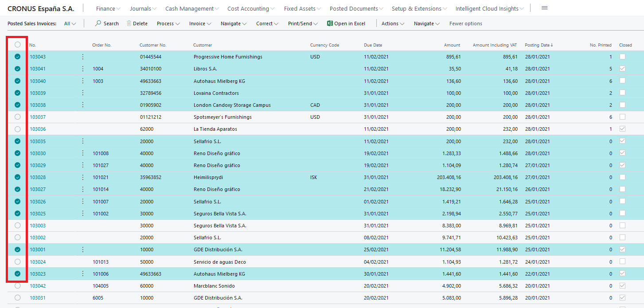Image resolution: width=644 pixels, height=308 pixels.
Task: Expand the Posted Sales Invoices All filter
Action: coord(70,23)
